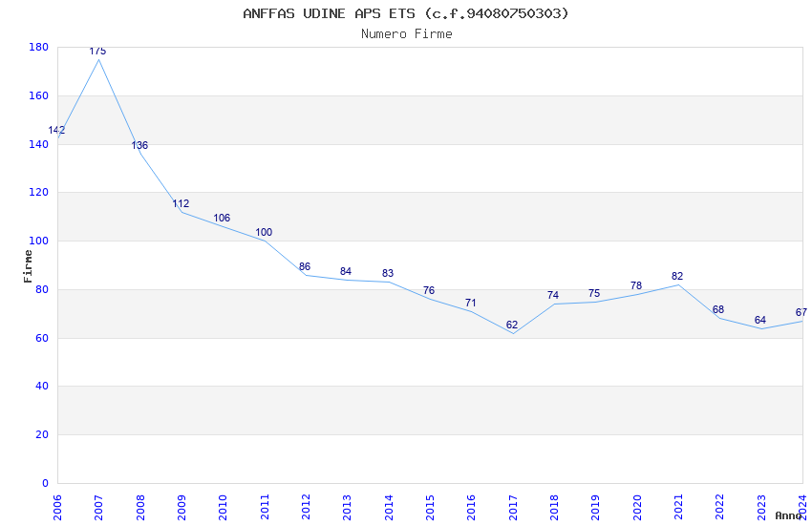This screenshot has width=812, height=525.
Task: Select the x-axis year 2021
Action: 678,508
